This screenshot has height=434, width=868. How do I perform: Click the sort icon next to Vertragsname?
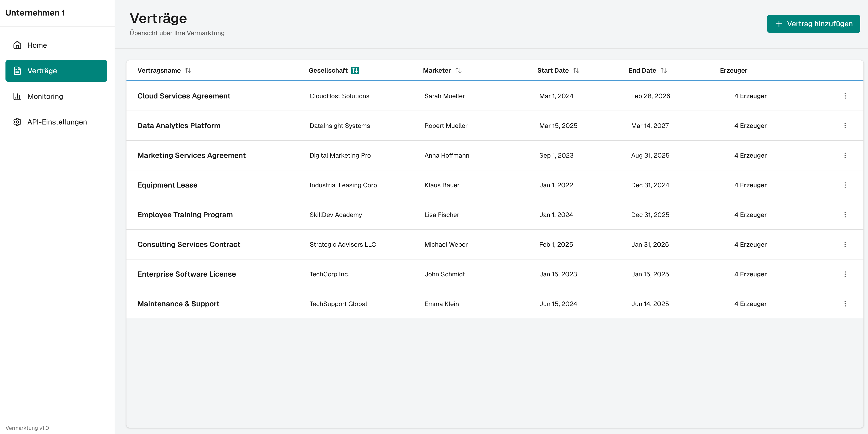(x=188, y=70)
